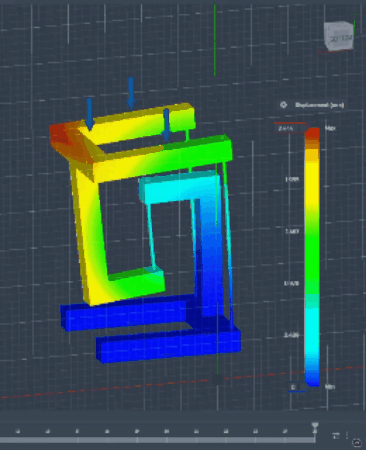This screenshot has width=366, height=450.
Task: Click the swap arrows icon beside the timeline
Action: tap(336, 435)
